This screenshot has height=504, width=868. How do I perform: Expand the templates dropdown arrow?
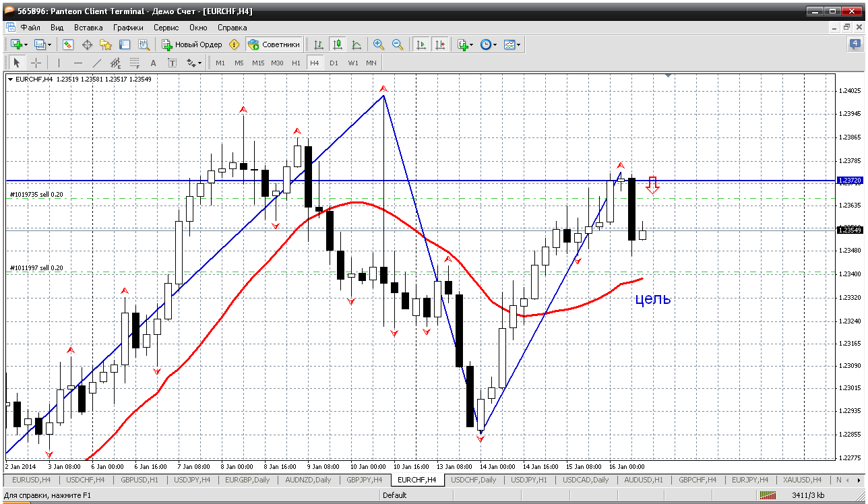[519, 44]
